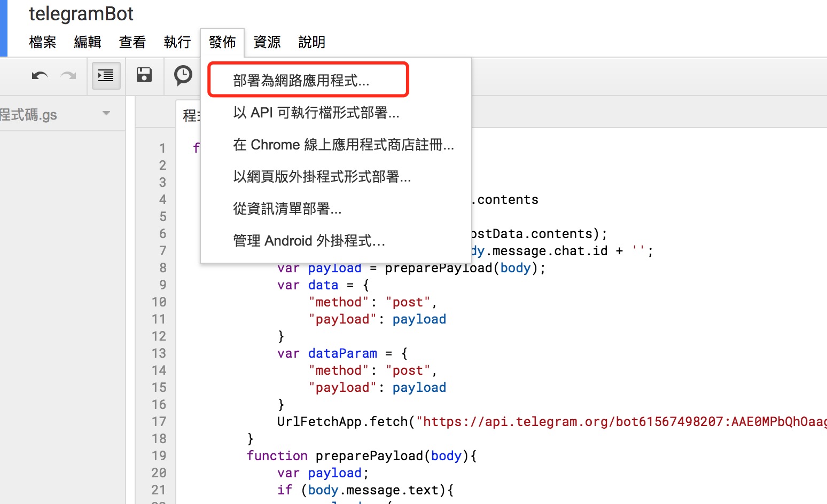
Task: Open the 說明 menu
Action: [312, 42]
